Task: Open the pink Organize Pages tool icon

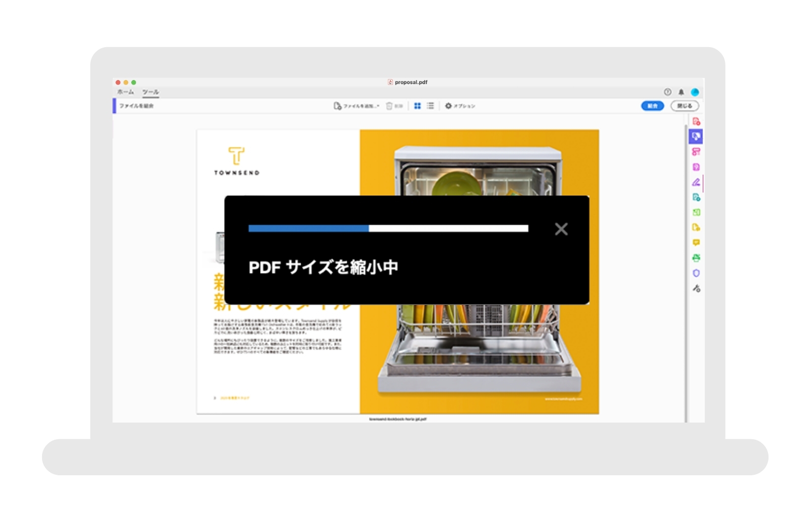Action: (x=696, y=151)
